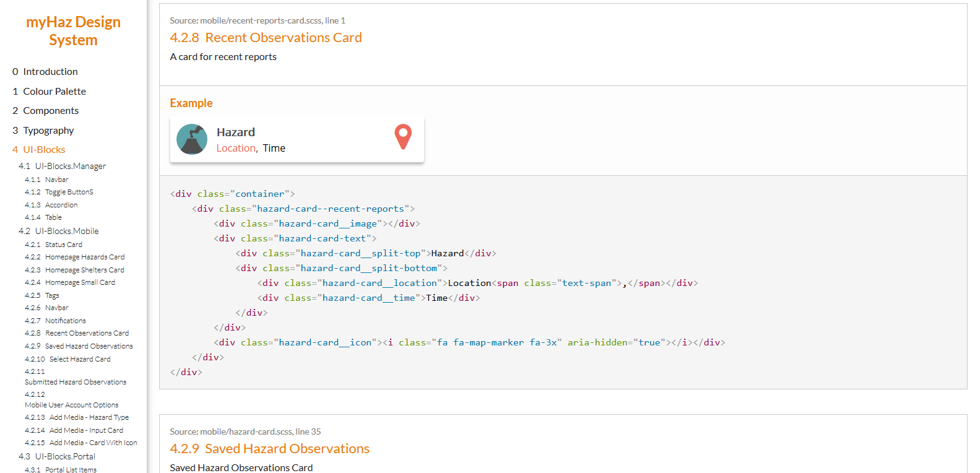Open the myHaz Design System home title
The height and width of the screenshot is (473, 980).
coord(73,31)
